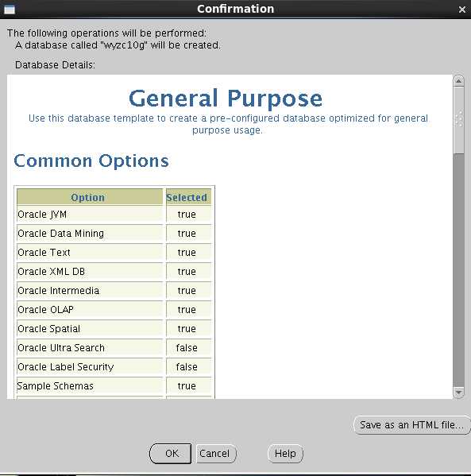Click the vertical scrollbar thumb
Viewport: 471px width, 476px height.
(x=458, y=120)
